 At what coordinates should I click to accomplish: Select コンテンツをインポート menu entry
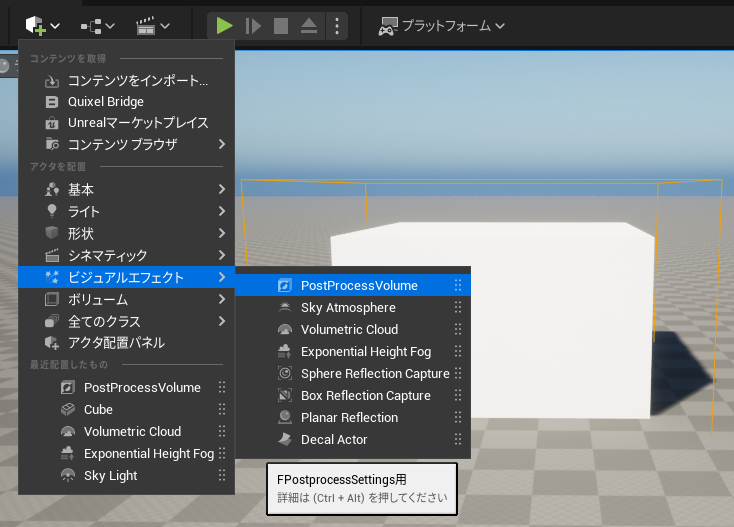(x=137, y=80)
